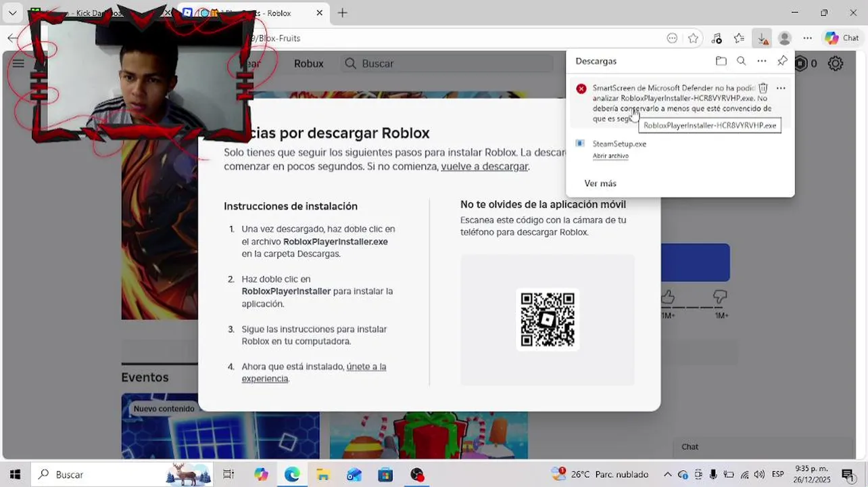The height and width of the screenshot is (487, 868).
Task: Expand the tab actions menu chevron
Action: click(12, 13)
